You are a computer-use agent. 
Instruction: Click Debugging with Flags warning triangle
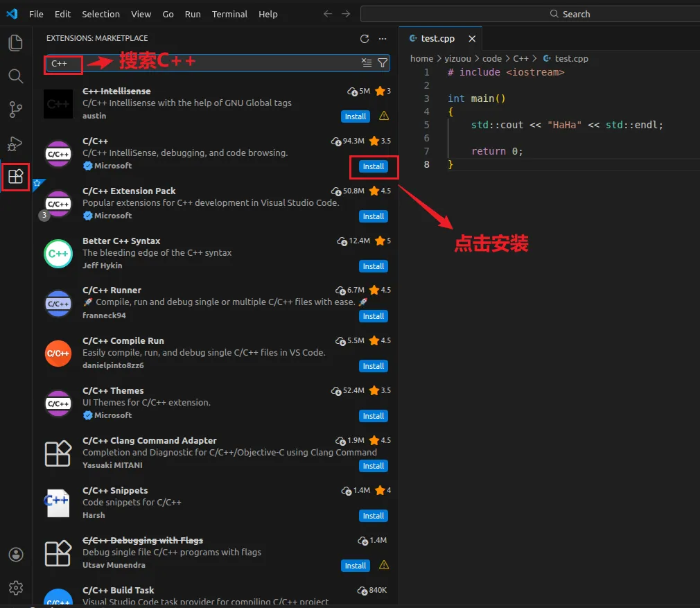click(384, 565)
